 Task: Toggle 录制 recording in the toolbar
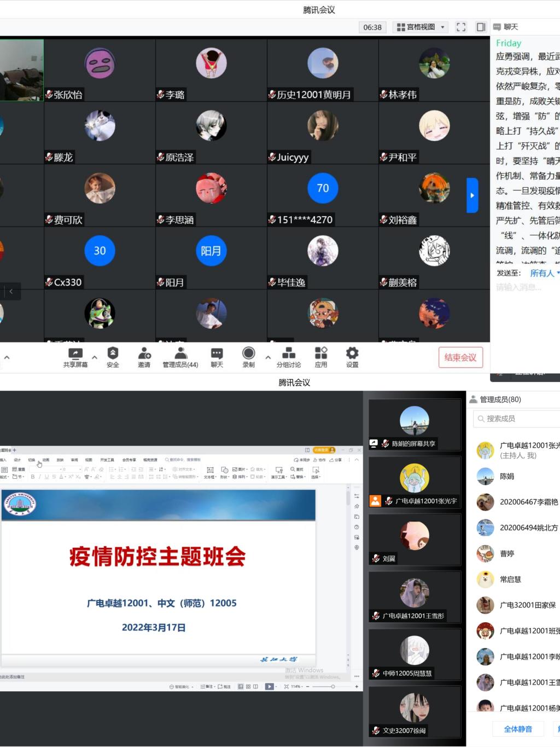(248, 357)
